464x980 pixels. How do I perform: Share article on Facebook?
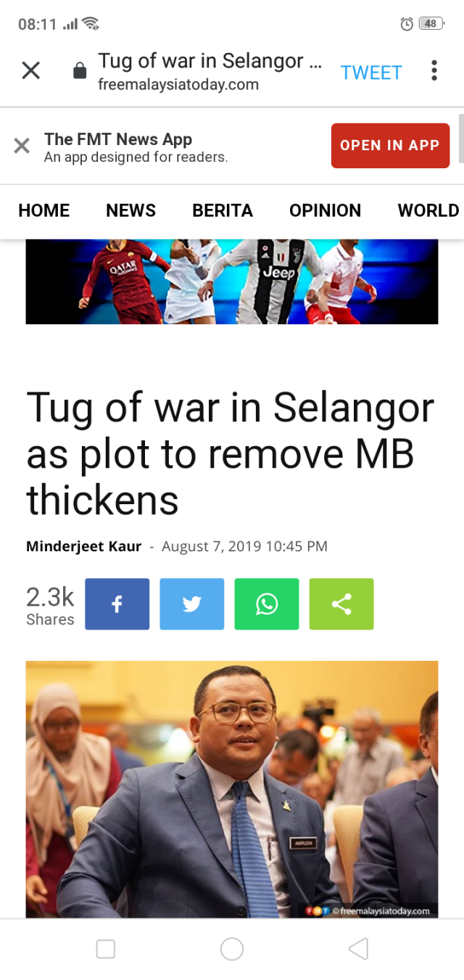tap(117, 604)
